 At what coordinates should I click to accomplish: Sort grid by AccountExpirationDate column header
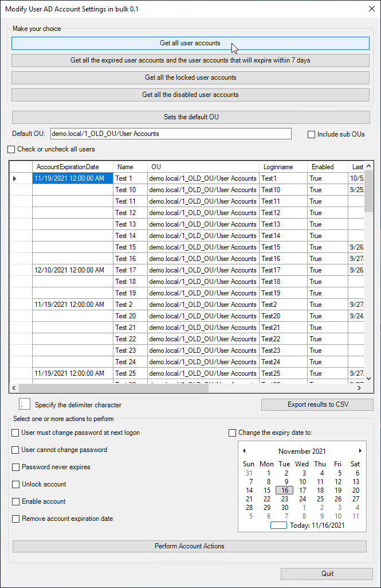72,167
